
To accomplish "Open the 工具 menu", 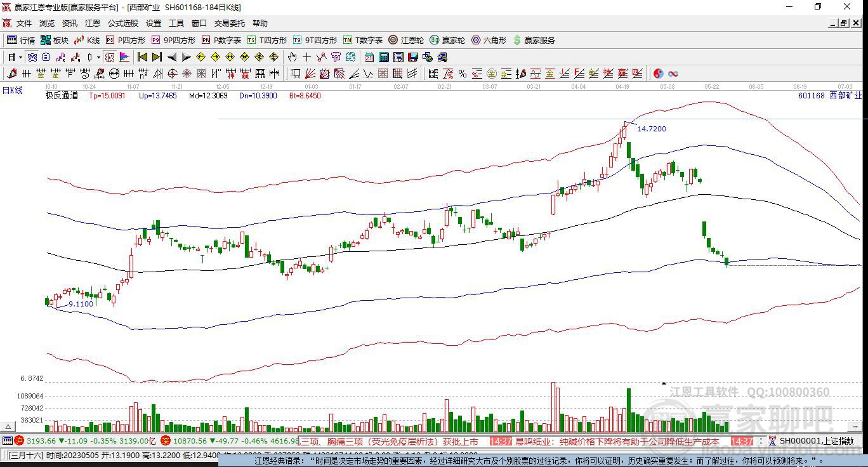I will click(176, 23).
